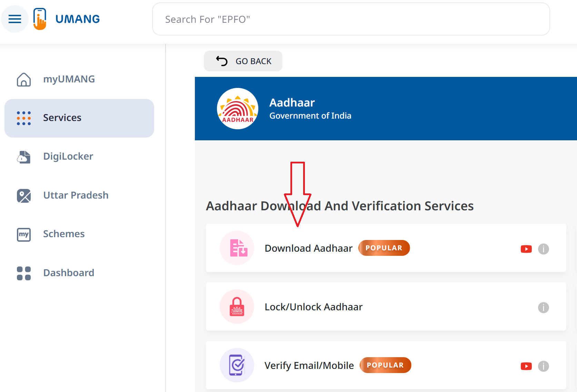The width and height of the screenshot is (577, 392).
Task: Open the YouTube video for Download Aadhaar
Action: [526, 249]
